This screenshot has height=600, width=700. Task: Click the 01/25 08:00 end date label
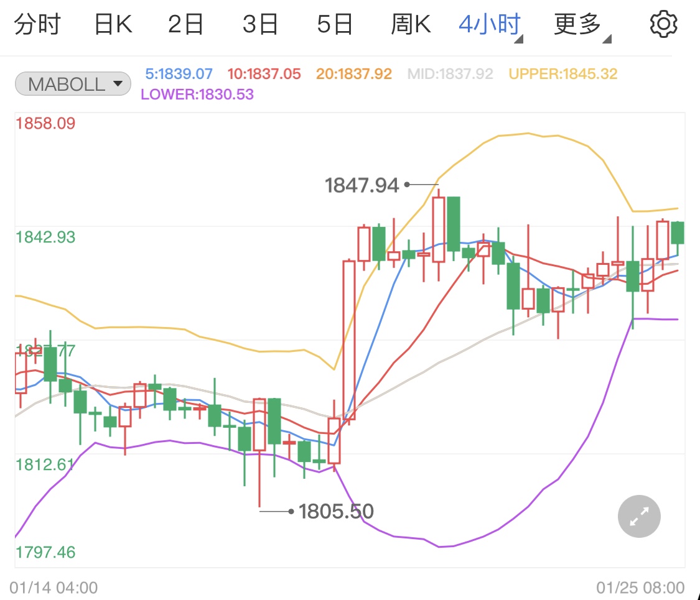pos(640,588)
